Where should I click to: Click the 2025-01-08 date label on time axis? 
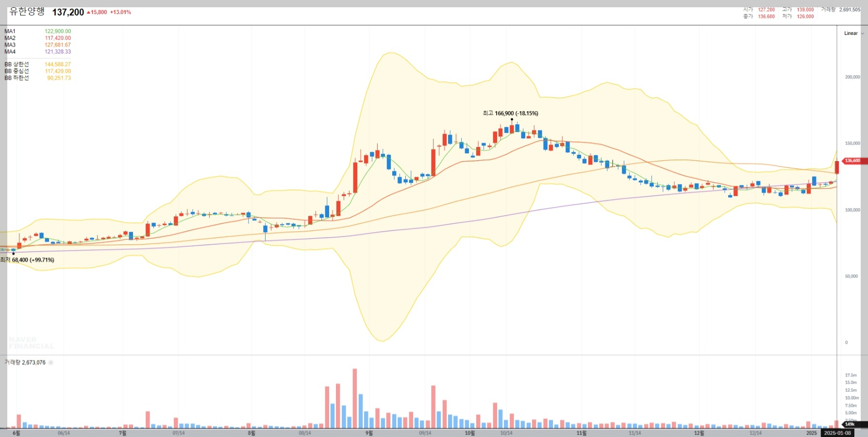837,433
